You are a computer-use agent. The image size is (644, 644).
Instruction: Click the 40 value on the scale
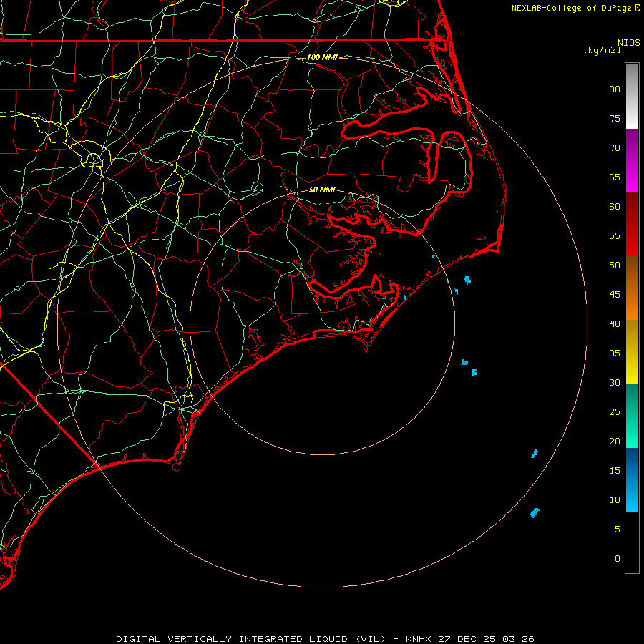[x=615, y=324]
